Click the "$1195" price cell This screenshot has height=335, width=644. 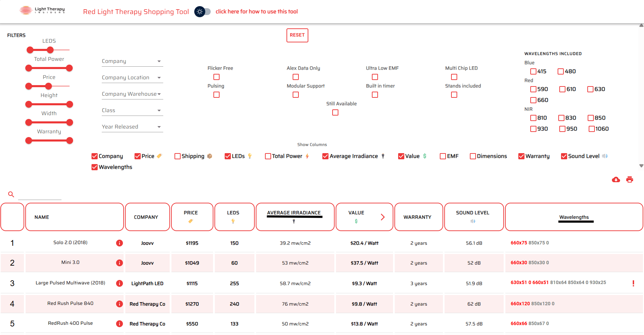point(192,243)
